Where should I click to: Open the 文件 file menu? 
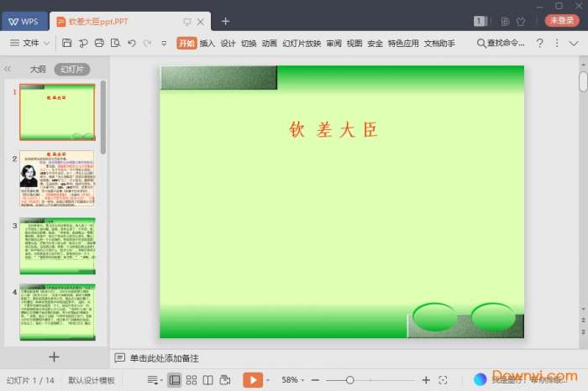[x=31, y=43]
